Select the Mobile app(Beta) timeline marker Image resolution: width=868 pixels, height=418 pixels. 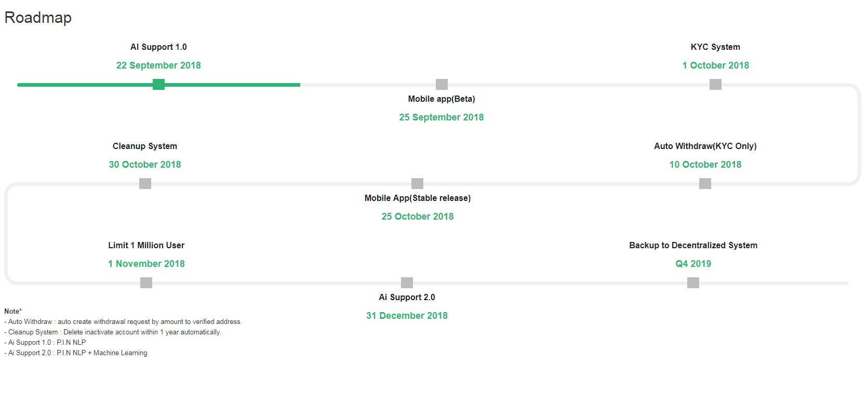coord(442,85)
